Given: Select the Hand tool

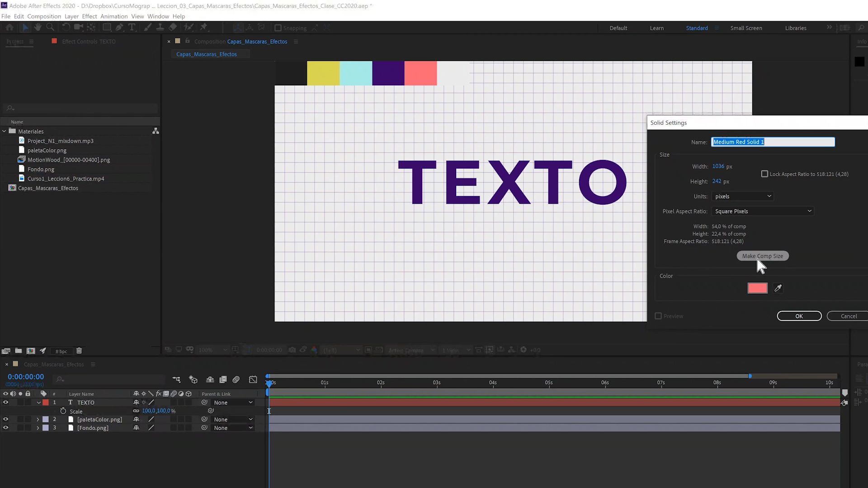Looking at the screenshot, I should coord(38,28).
